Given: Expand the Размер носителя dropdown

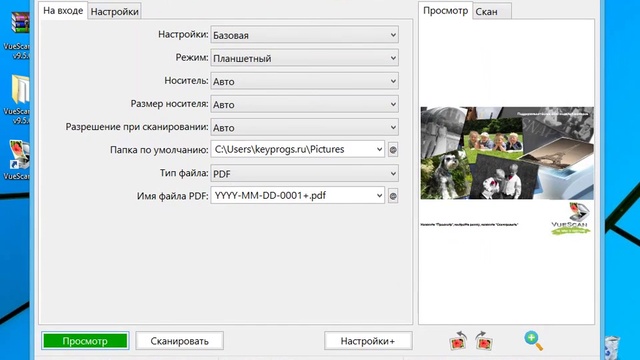Looking at the screenshot, I should (x=304, y=104).
